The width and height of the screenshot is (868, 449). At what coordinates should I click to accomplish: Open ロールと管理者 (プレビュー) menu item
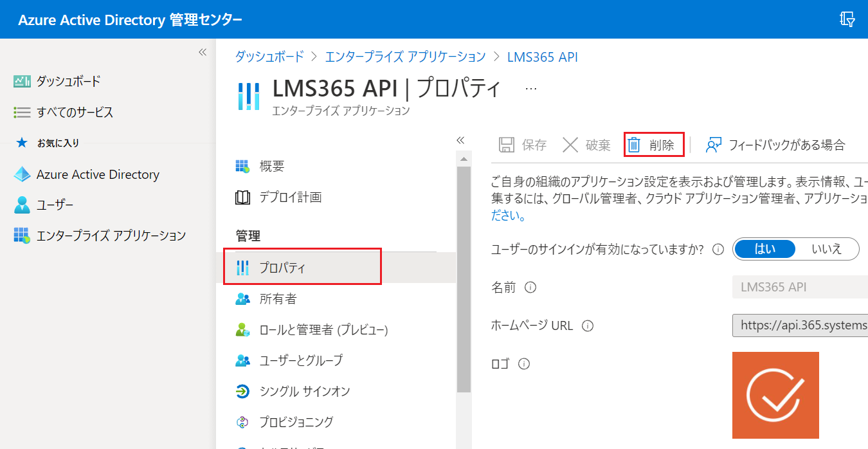(x=323, y=330)
